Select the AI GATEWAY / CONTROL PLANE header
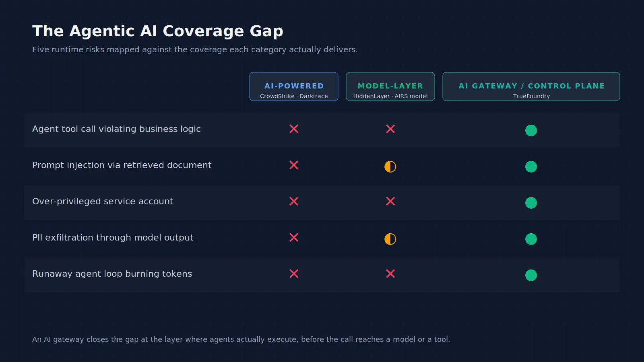This screenshot has width=644, height=362. tap(531, 86)
